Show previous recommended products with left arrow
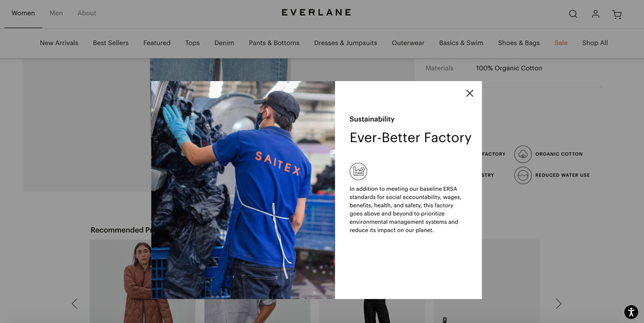This screenshot has width=644, height=323. pos(74,304)
